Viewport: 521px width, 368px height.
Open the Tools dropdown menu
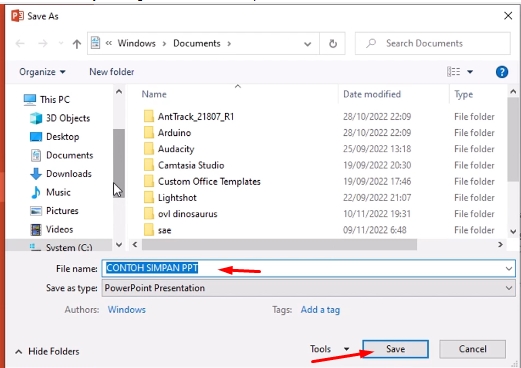(x=329, y=349)
